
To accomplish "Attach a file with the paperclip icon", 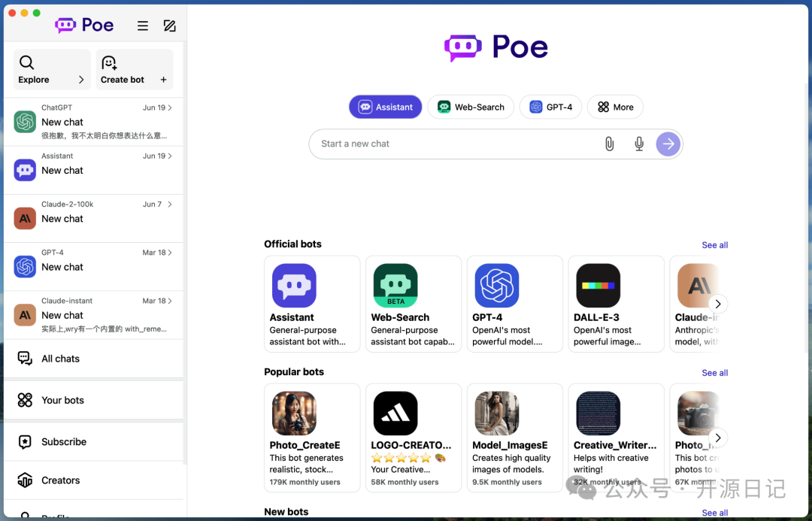I will pyautogui.click(x=610, y=144).
